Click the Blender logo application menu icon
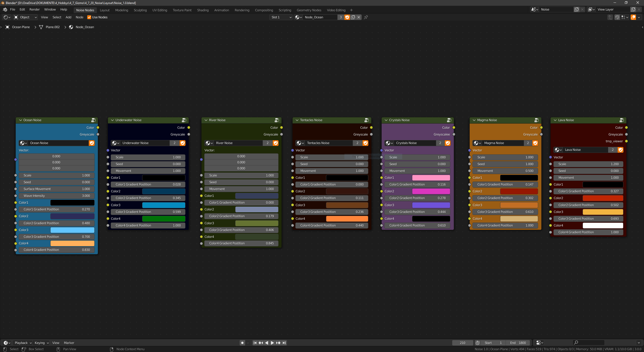The width and height of the screenshot is (644, 352). [5, 10]
